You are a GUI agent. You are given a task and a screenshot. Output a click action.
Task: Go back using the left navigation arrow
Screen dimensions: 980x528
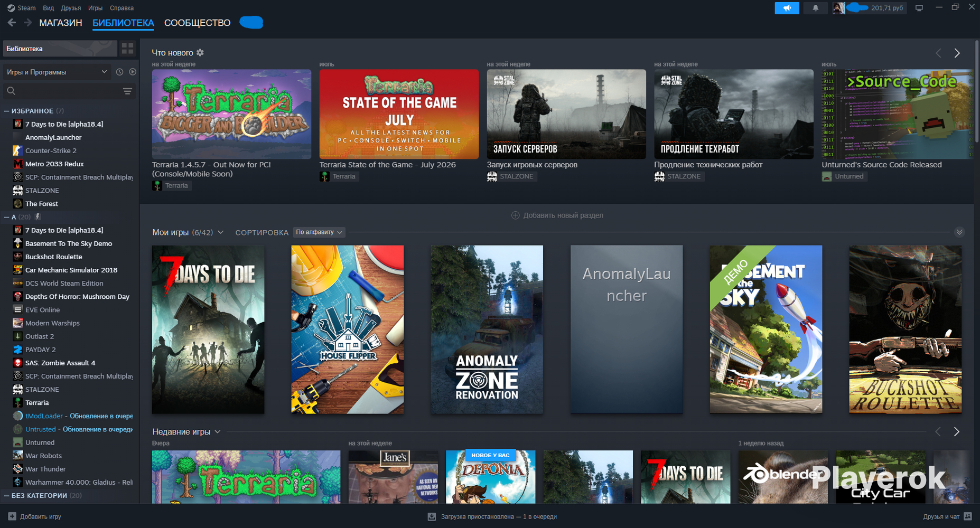12,23
